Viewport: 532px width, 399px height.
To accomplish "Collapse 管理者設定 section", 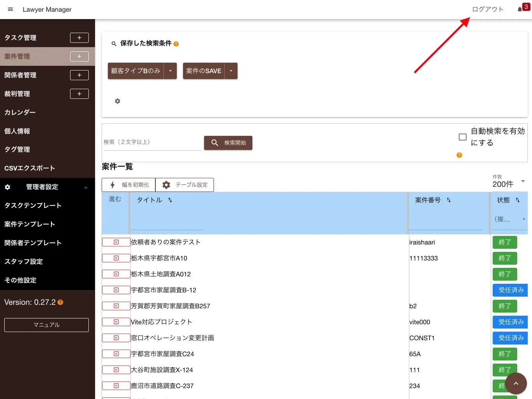I will 48,187.
